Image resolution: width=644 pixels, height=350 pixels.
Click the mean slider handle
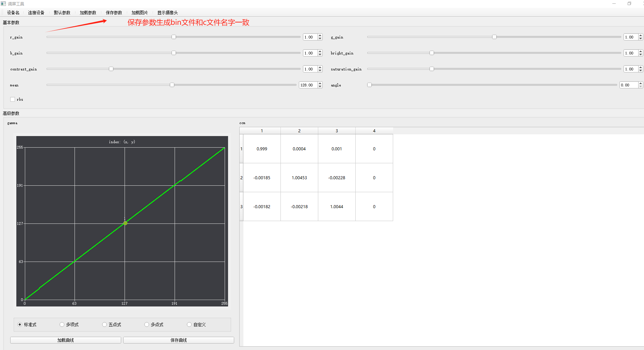coord(172,85)
